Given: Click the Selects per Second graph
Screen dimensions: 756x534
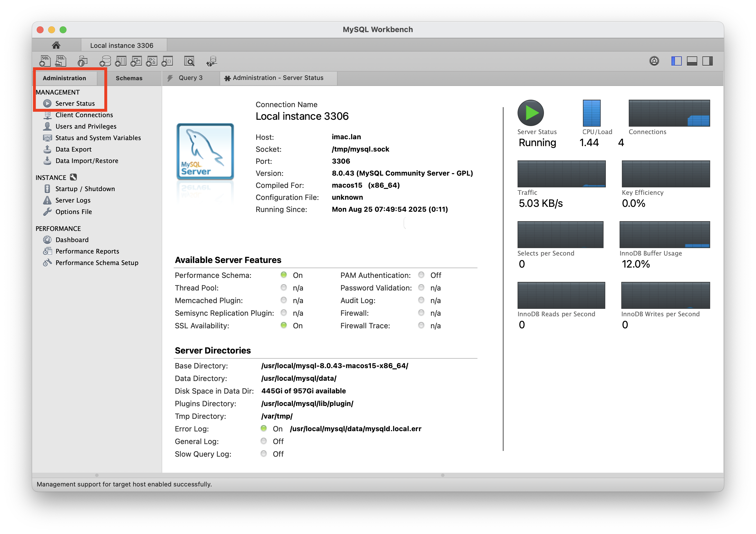Looking at the screenshot, I should (561, 234).
